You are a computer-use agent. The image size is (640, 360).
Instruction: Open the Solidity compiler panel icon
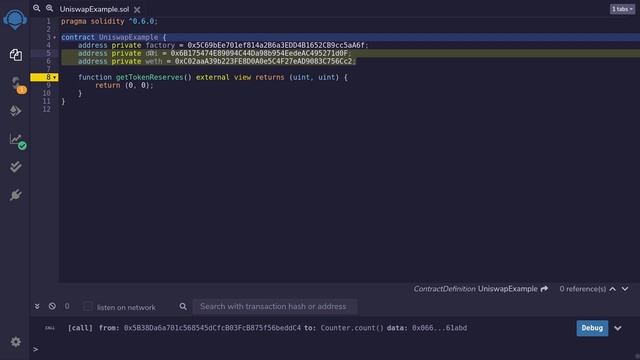click(16, 83)
